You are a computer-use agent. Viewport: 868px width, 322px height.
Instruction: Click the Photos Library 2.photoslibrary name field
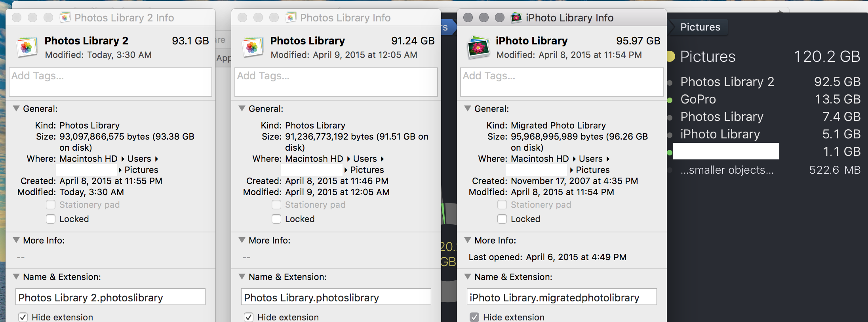pos(110,297)
